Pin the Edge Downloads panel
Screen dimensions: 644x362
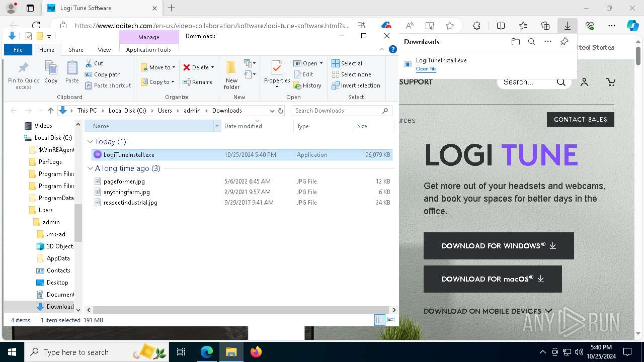point(564,42)
